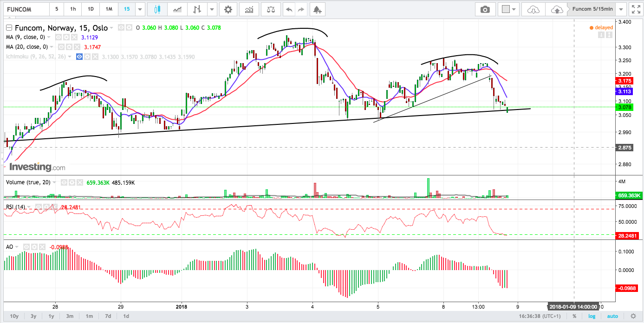Viewport: 644px width, 323px height.
Task: Click the 7d time range button
Action: coord(108,316)
